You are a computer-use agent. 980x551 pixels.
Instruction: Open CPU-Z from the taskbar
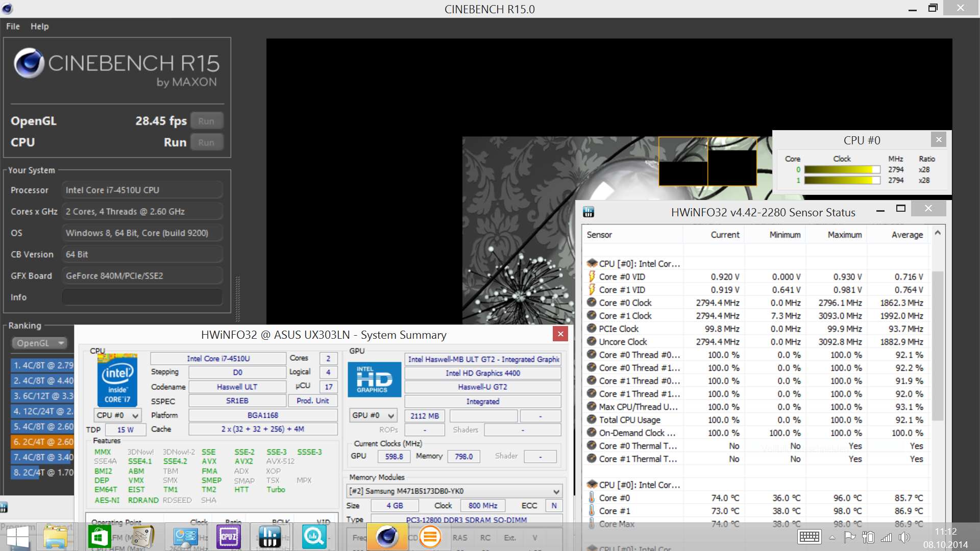228,537
